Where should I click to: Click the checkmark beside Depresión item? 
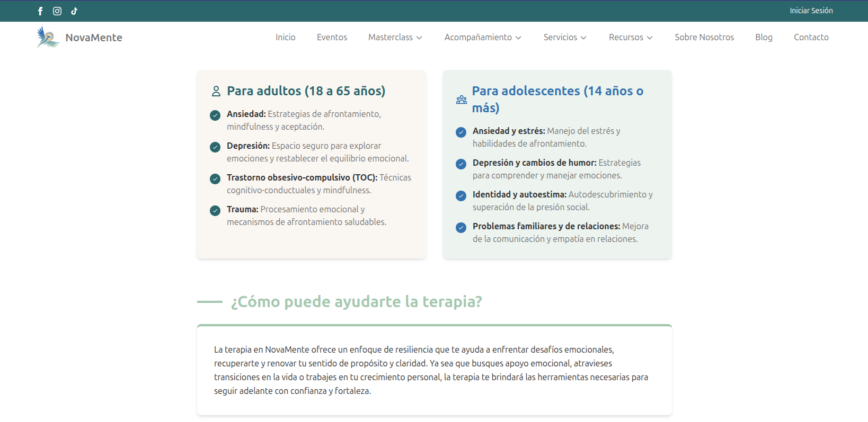click(x=215, y=147)
